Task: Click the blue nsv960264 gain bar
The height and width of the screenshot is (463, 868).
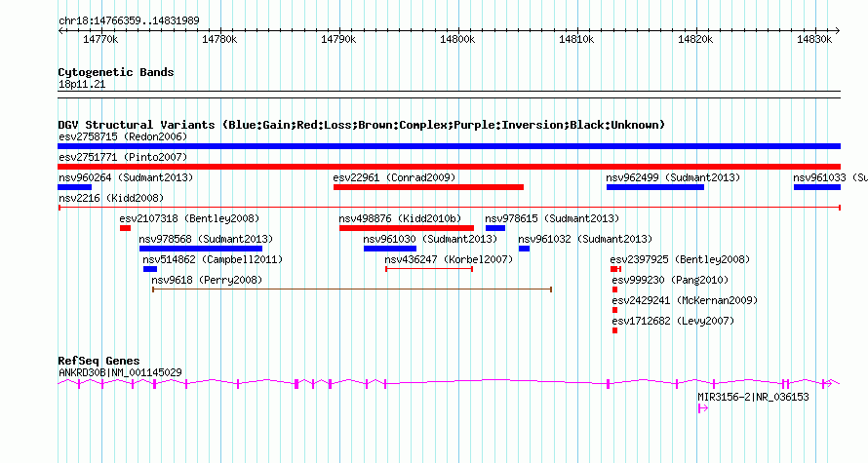Action: (x=75, y=187)
